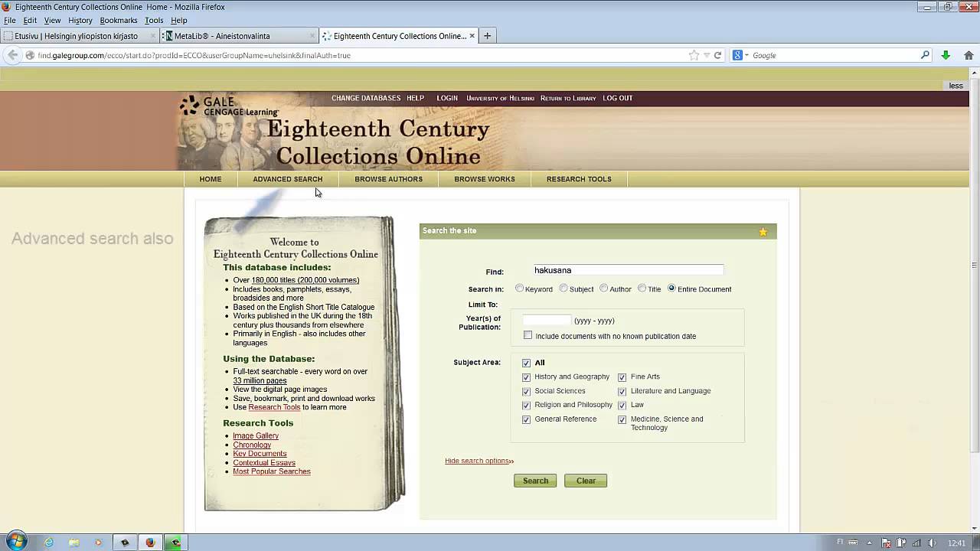The image size is (980, 551).
Task: Close the Eighteenth Century Collections tab
Action: click(472, 35)
